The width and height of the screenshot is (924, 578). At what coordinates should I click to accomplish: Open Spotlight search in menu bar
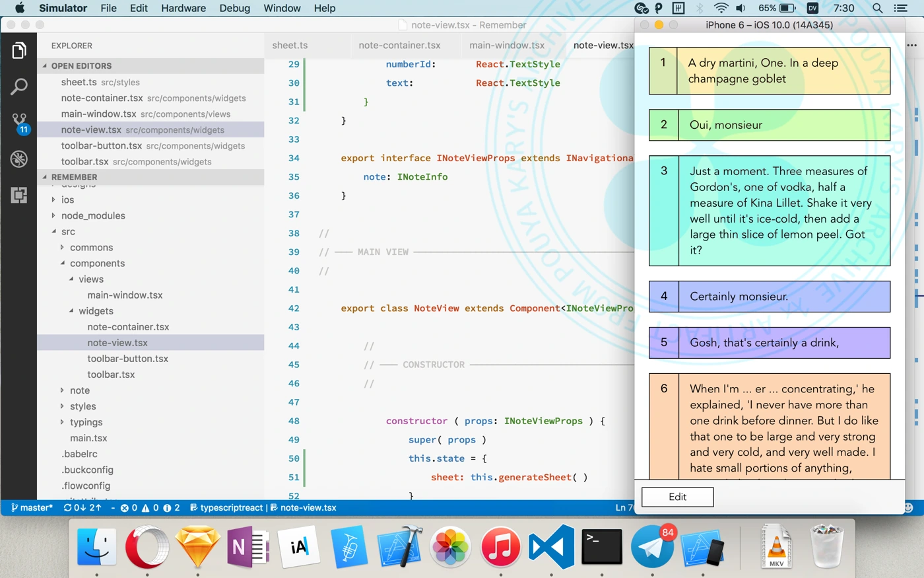(877, 9)
